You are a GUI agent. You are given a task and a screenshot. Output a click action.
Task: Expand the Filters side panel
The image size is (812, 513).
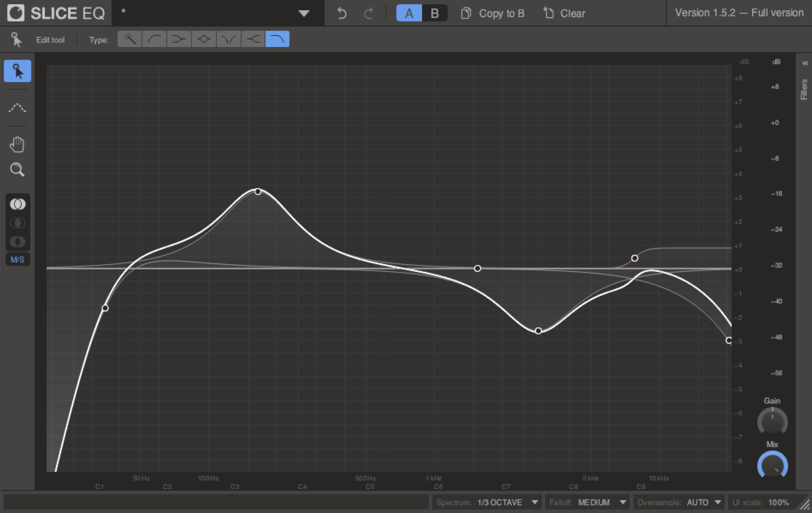pyautogui.click(x=804, y=64)
